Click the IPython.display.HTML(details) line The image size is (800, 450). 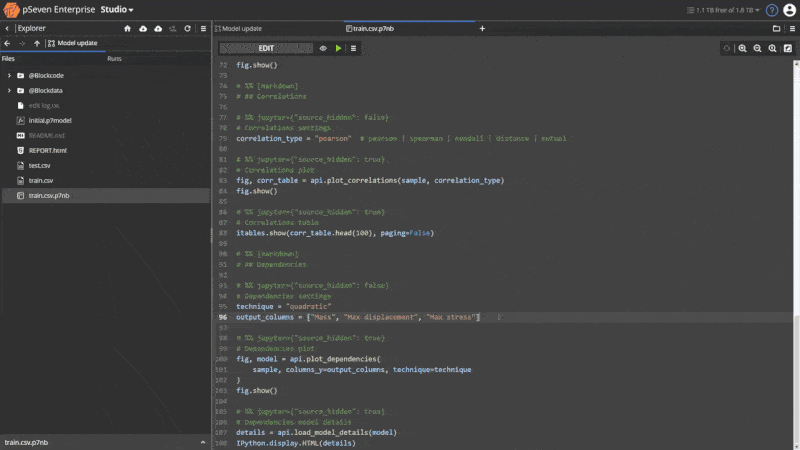coord(296,443)
